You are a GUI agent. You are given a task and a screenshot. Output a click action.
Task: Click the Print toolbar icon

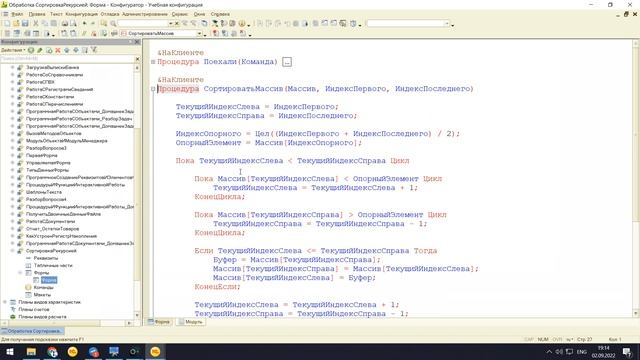click(x=64, y=24)
